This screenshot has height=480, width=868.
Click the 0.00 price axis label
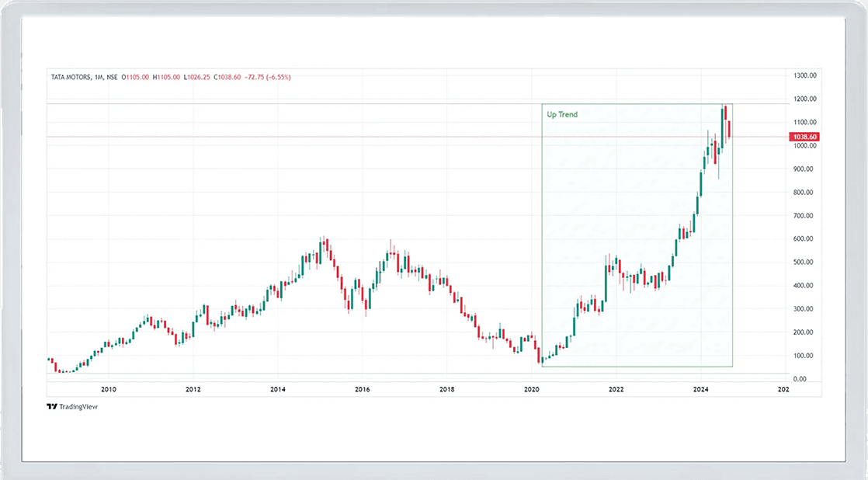click(800, 378)
